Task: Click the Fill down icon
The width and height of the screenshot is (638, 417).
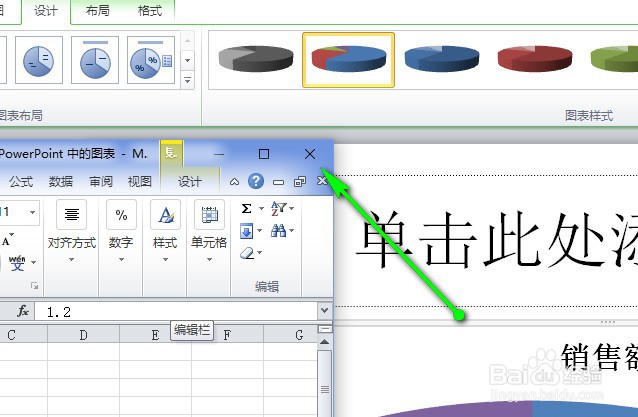Action: [247, 231]
